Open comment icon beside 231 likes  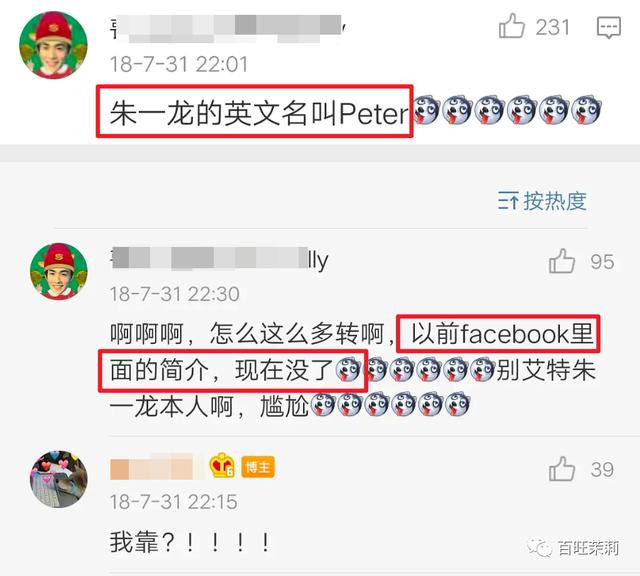point(609,27)
